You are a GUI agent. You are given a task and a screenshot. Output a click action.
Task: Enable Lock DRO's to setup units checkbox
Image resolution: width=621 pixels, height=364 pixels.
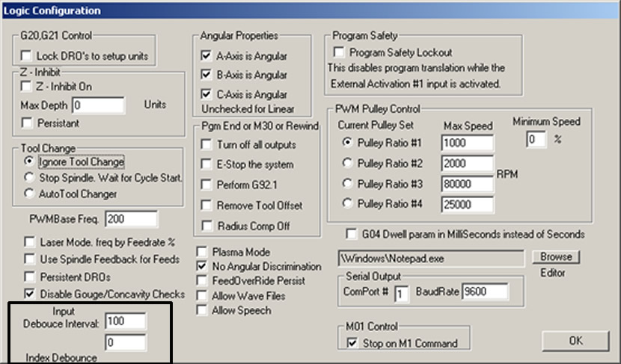coord(28,56)
